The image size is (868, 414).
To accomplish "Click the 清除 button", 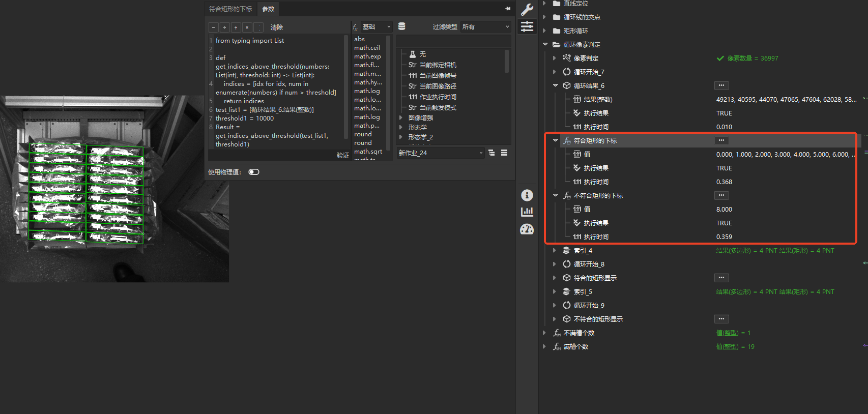I will [x=276, y=27].
